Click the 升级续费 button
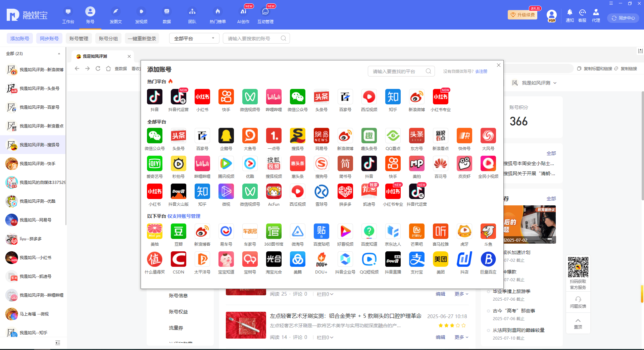The width and height of the screenshot is (644, 350). pyautogui.click(x=523, y=15)
